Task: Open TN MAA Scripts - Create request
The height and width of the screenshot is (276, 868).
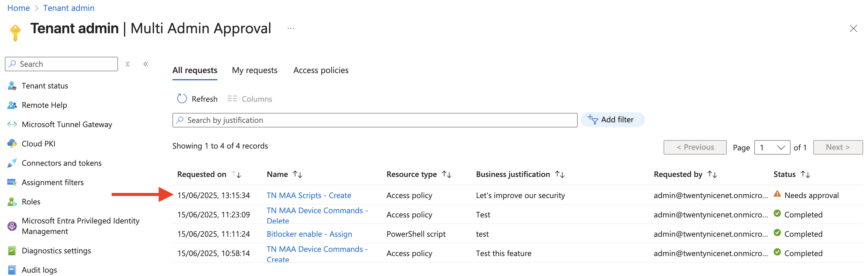Action: point(309,195)
